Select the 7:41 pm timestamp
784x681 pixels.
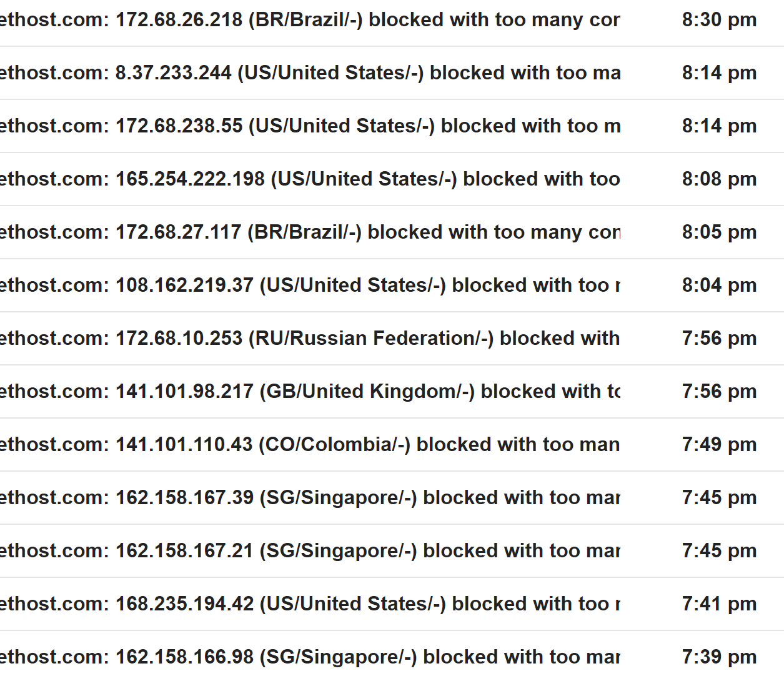click(719, 604)
